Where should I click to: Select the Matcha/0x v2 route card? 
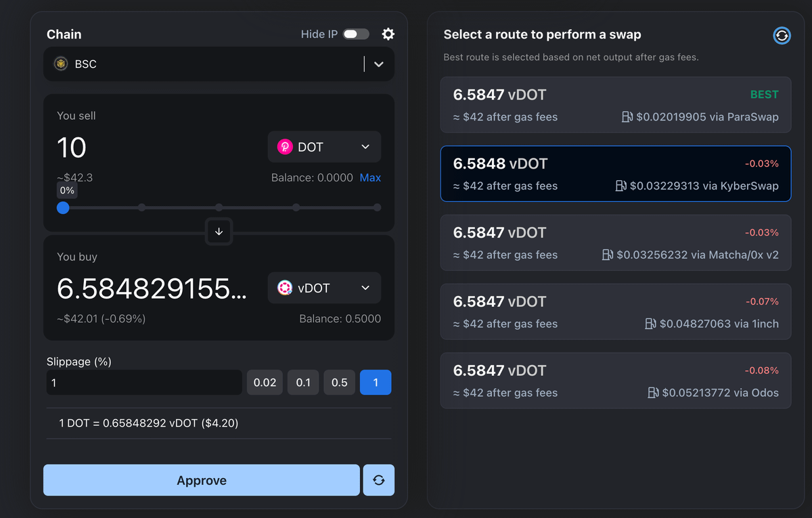(x=616, y=243)
